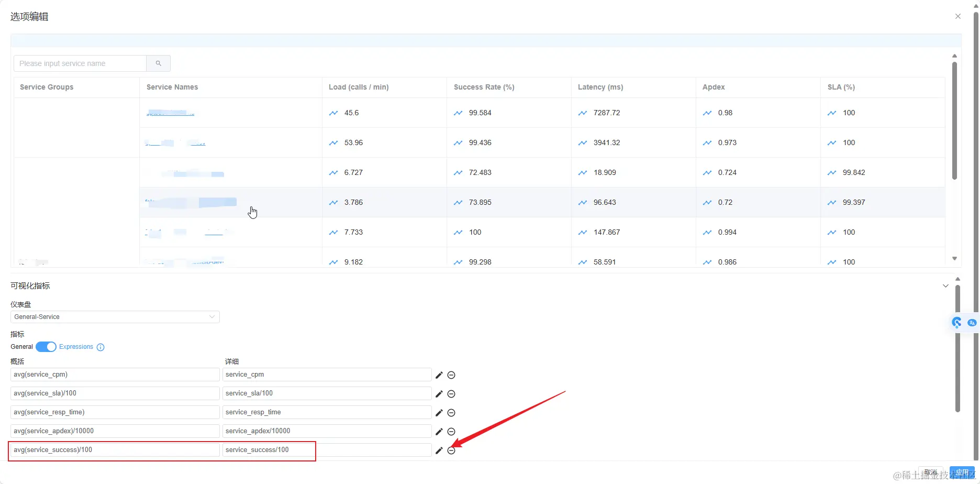Open trend chart icon for Load 53.96

tap(333, 143)
